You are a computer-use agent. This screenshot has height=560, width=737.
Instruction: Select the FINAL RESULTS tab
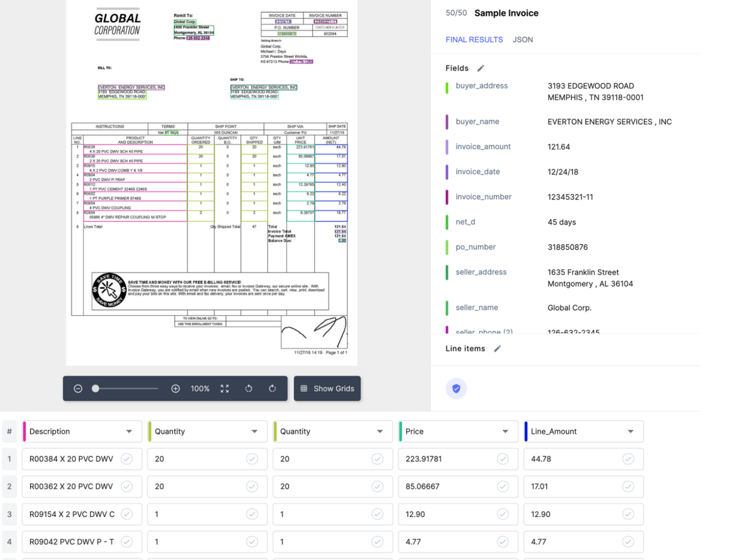(474, 40)
